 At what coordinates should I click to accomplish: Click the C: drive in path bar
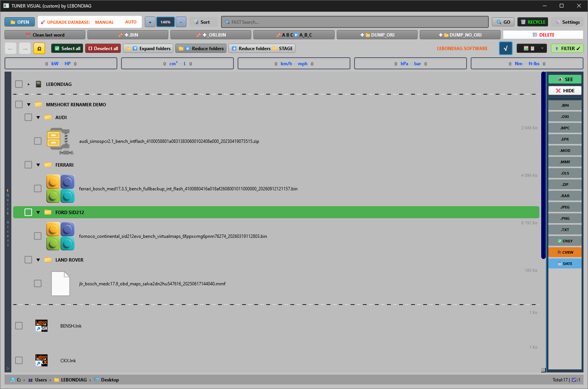16,380
